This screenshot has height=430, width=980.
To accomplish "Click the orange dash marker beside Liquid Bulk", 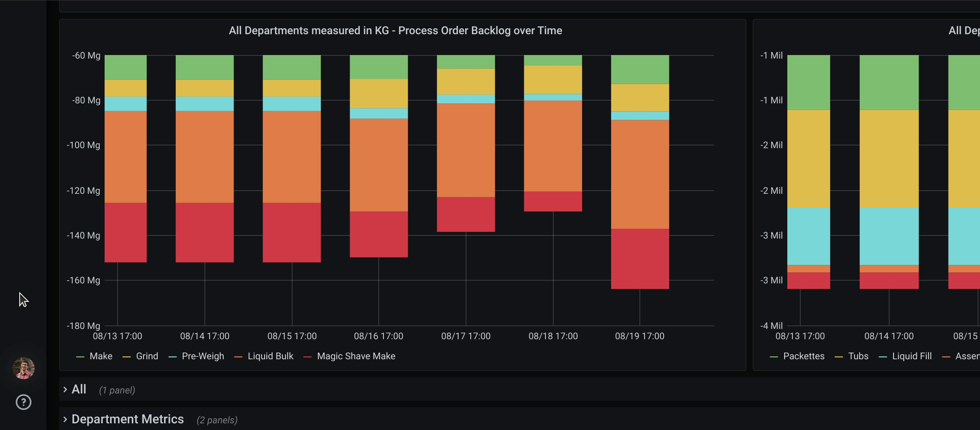I will [x=238, y=356].
